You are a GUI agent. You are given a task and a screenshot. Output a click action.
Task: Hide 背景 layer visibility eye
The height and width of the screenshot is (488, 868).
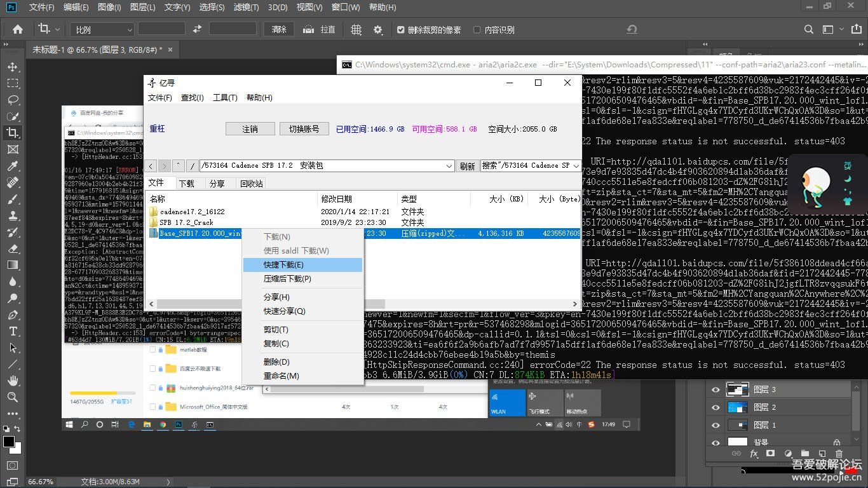tap(716, 442)
